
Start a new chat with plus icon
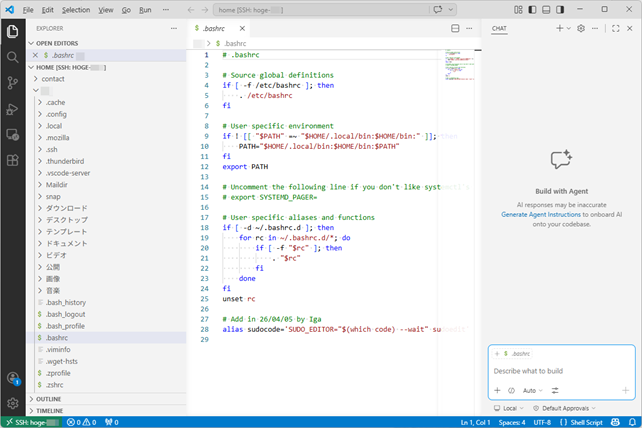[x=559, y=28]
